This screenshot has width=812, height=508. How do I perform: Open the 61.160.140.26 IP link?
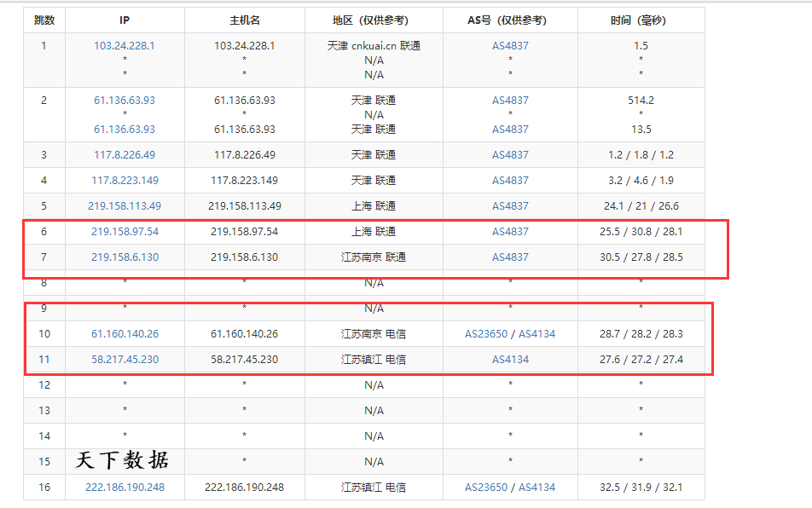tap(125, 334)
